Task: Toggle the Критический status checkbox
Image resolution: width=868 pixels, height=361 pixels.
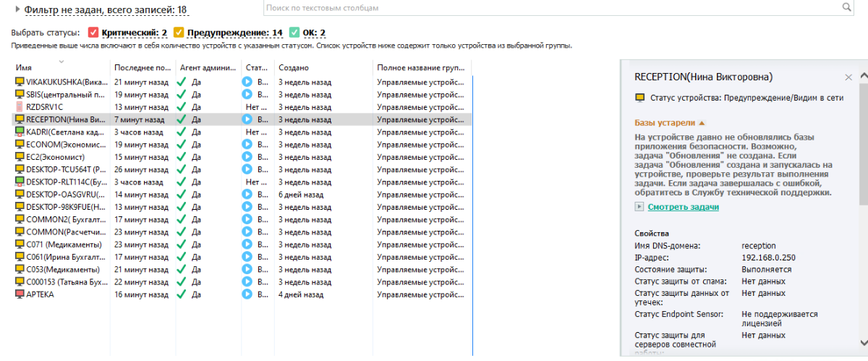Action: click(x=93, y=33)
